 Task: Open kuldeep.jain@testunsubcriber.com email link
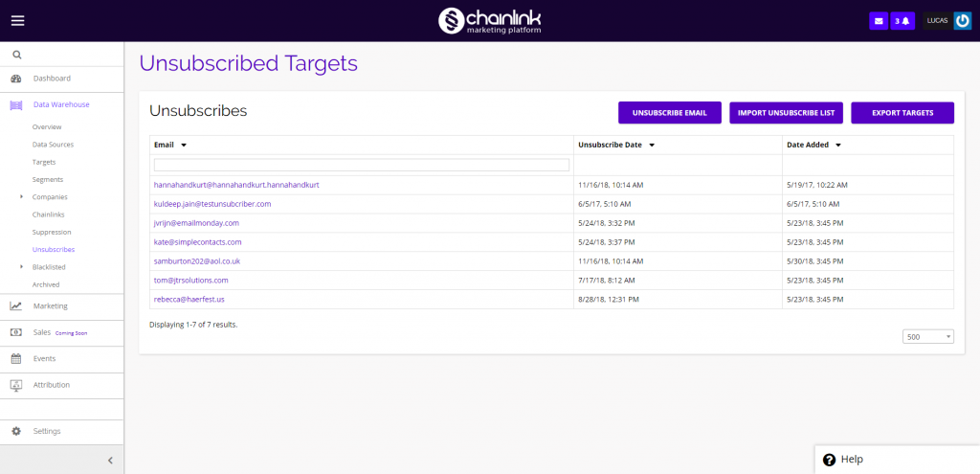tap(212, 204)
